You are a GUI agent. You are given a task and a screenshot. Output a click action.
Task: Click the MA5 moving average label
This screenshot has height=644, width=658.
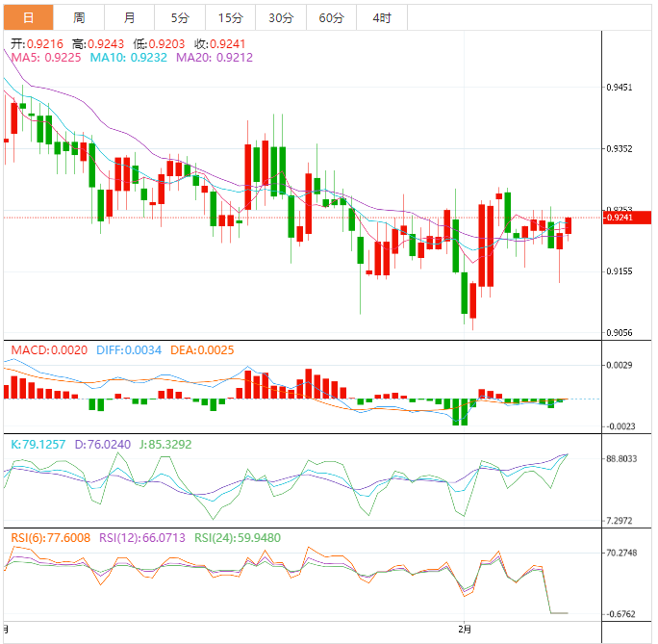[46, 58]
